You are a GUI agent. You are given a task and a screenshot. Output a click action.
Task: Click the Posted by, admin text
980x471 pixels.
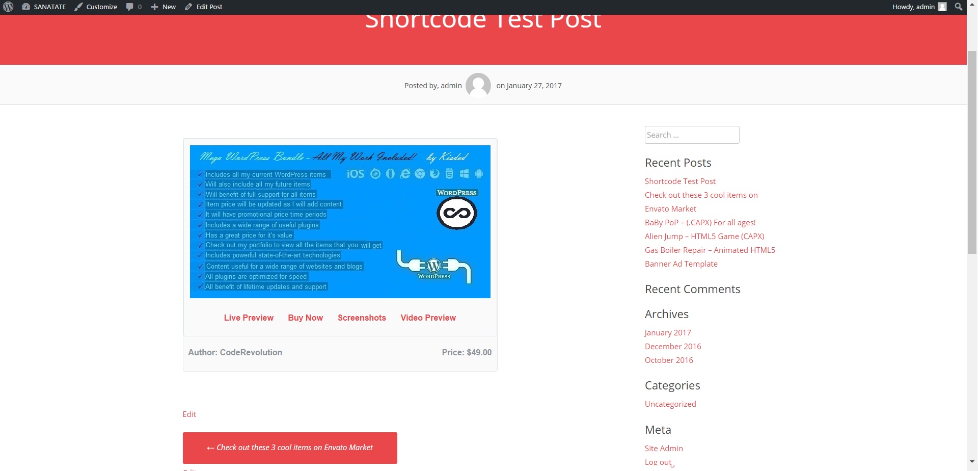click(433, 86)
